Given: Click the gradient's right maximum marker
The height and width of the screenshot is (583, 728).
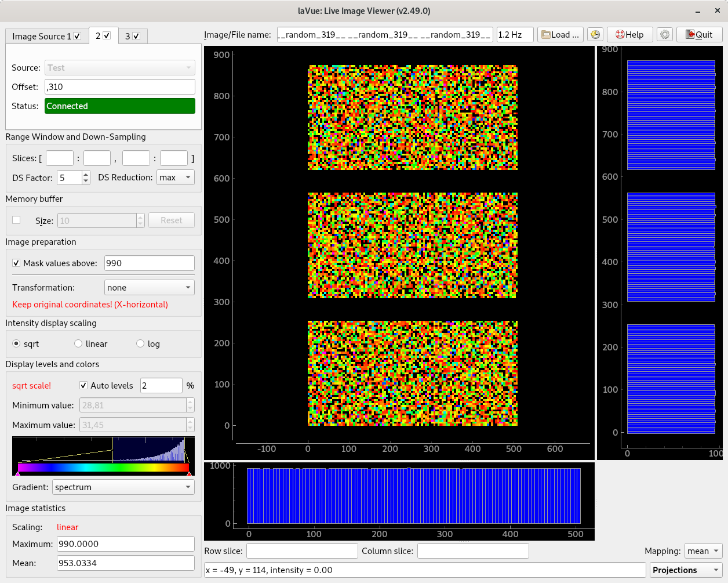Looking at the screenshot, I should (189, 474).
